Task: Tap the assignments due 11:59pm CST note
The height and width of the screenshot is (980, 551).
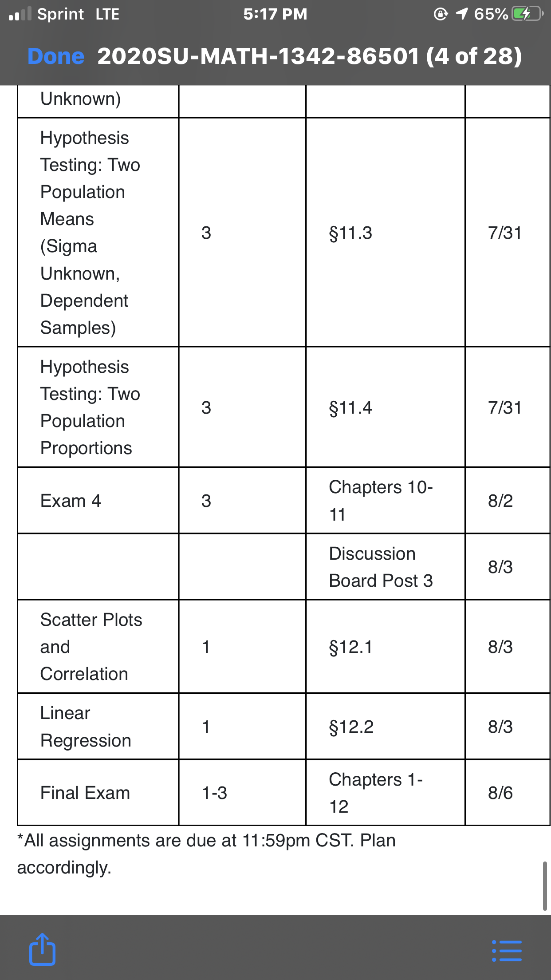Action: pyautogui.click(x=206, y=854)
